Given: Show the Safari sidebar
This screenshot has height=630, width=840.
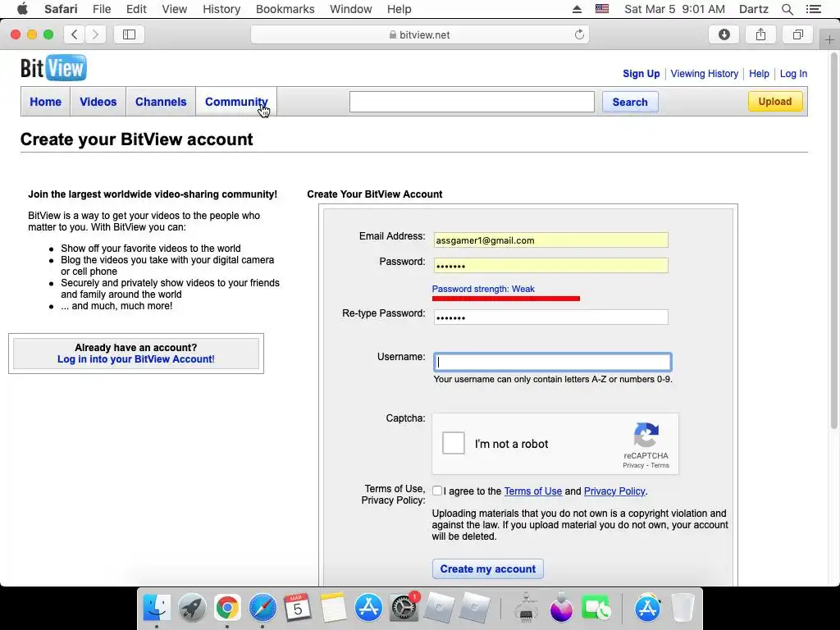Looking at the screenshot, I should coord(129,34).
